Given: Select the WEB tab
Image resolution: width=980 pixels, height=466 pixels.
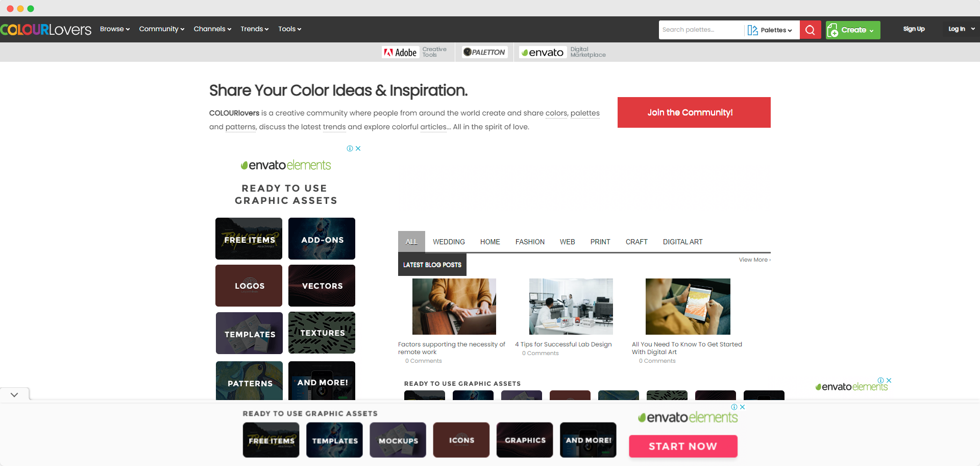Looking at the screenshot, I should click(x=567, y=242).
